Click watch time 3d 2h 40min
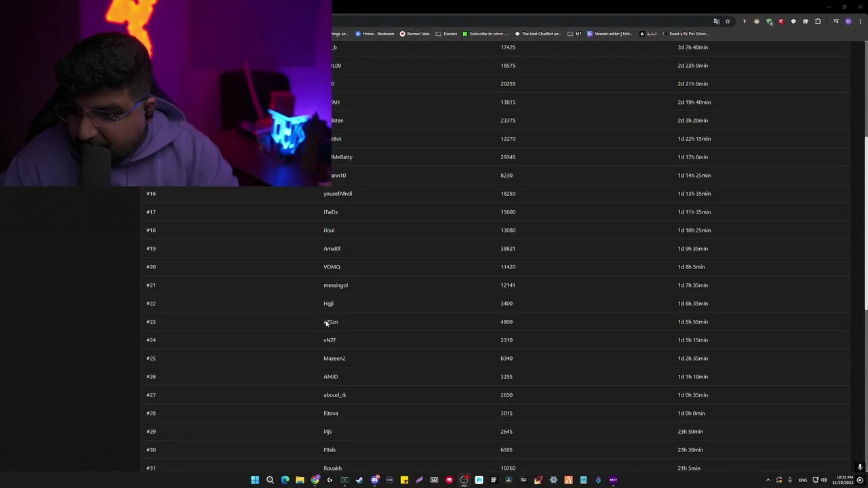This screenshot has height=488, width=868. (x=693, y=47)
